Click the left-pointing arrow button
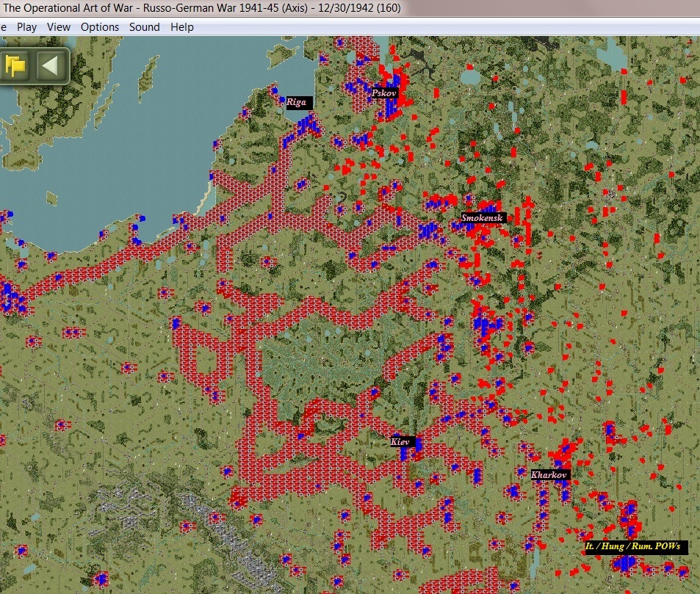 [50, 66]
